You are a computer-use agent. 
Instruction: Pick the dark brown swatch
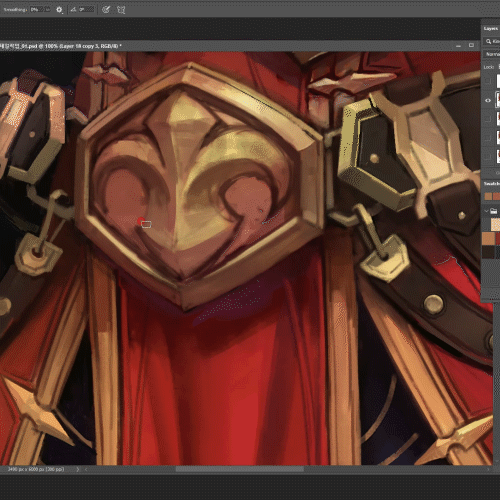tap(489, 252)
